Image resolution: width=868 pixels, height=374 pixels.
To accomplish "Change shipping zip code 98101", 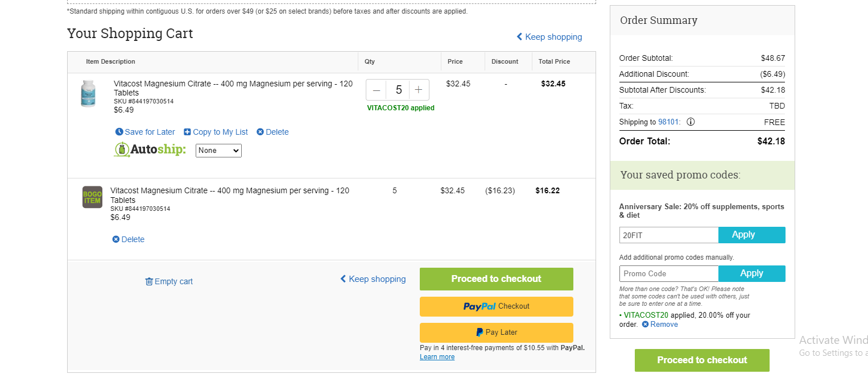I will pyautogui.click(x=669, y=122).
